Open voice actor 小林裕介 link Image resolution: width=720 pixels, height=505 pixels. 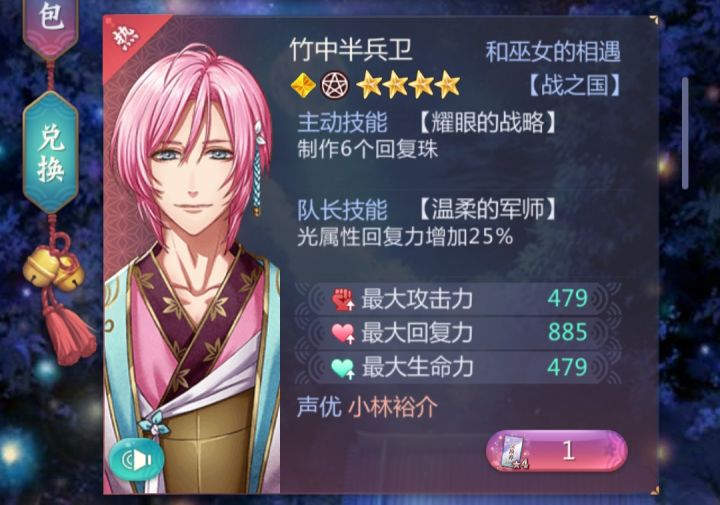coord(393,407)
